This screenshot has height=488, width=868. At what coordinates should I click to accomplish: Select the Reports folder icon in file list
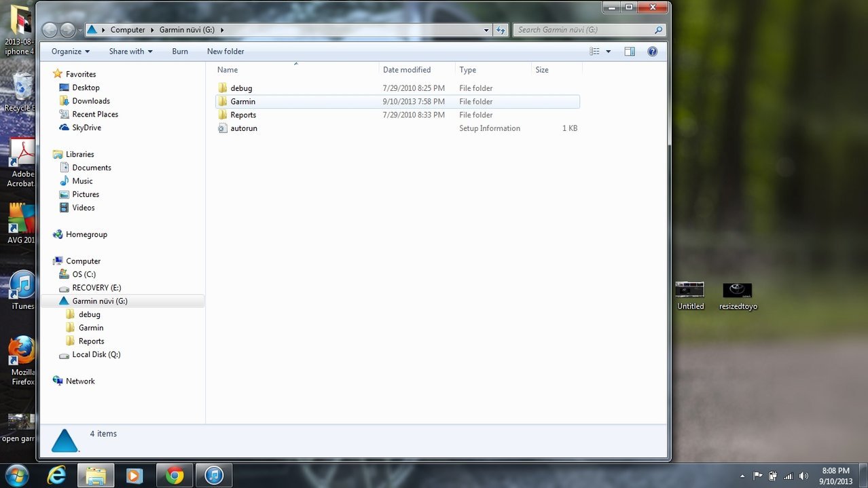click(222, 115)
